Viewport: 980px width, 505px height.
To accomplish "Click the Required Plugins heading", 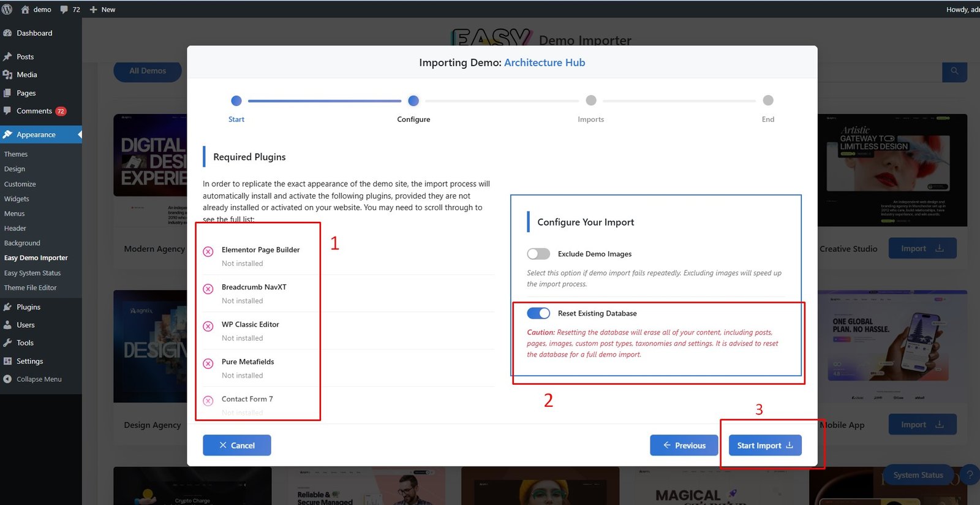I will pyautogui.click(x=249, y=157).
